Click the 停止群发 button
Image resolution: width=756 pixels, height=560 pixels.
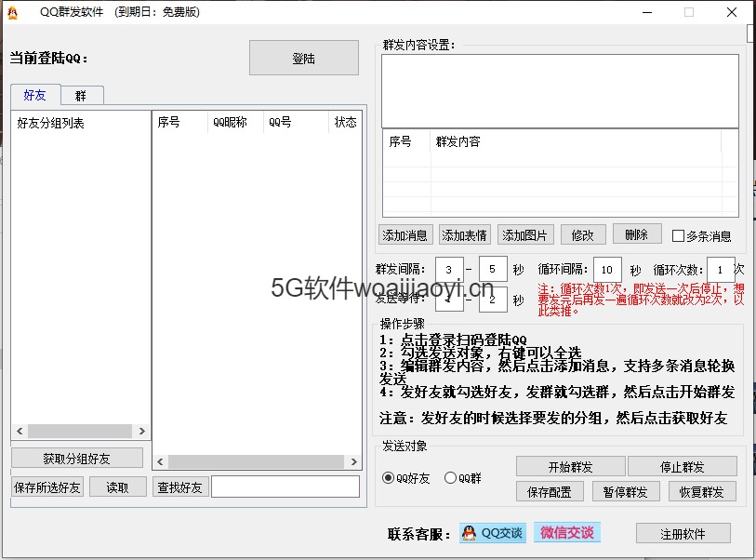coord(683,466)
